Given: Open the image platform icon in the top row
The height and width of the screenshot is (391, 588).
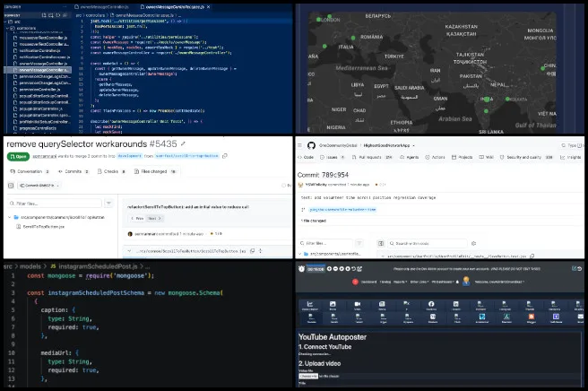Looking at the screenshot, I should point(333,306).
